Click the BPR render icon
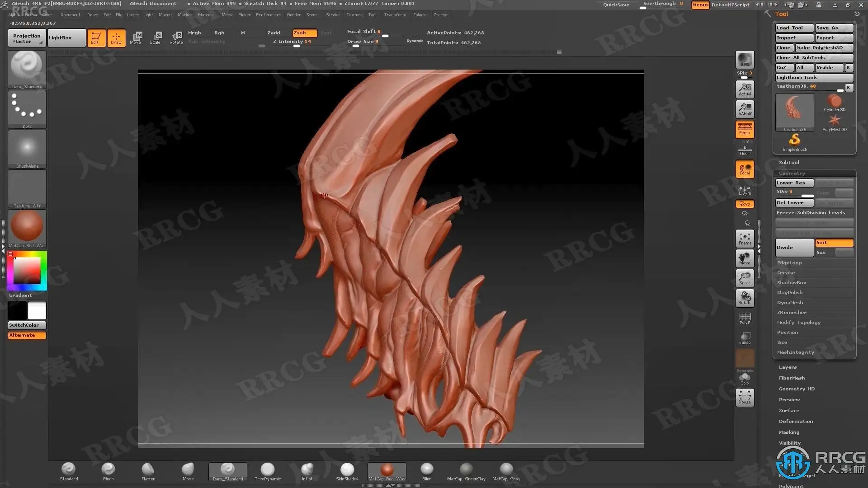The image size is (868, 488). [x=745, y=60]
